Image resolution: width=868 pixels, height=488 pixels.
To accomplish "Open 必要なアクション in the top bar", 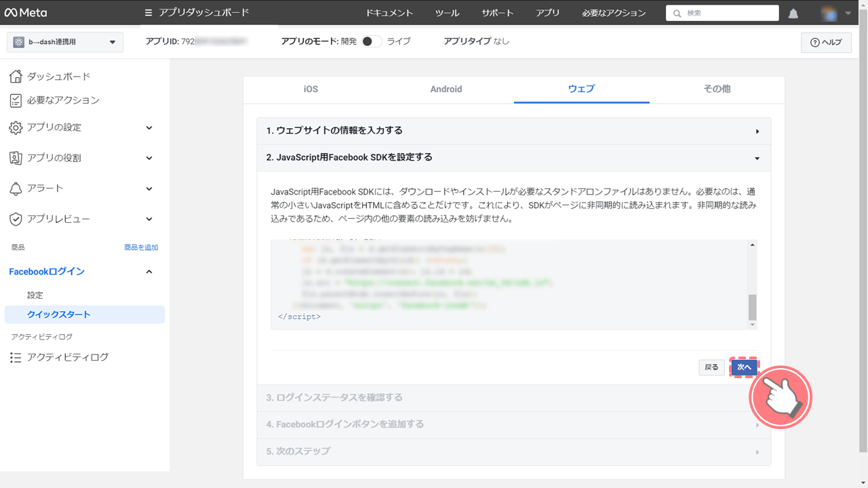I will point(614,13).
